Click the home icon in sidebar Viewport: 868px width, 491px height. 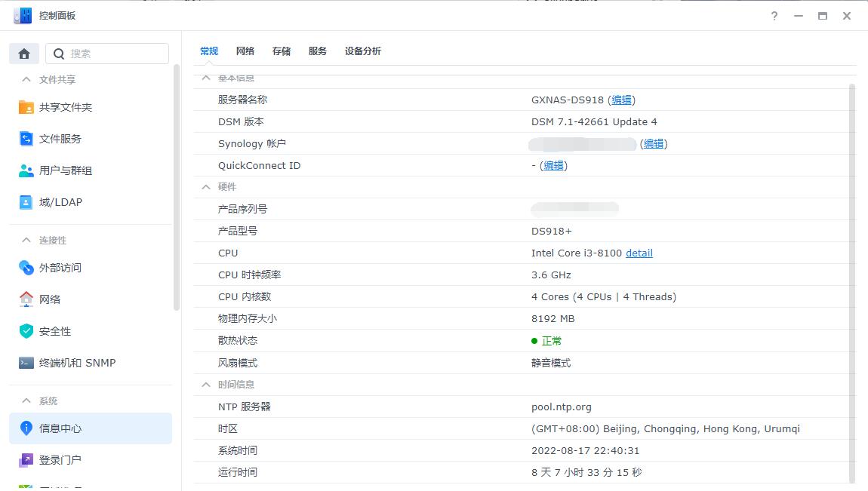click(24, 54)
